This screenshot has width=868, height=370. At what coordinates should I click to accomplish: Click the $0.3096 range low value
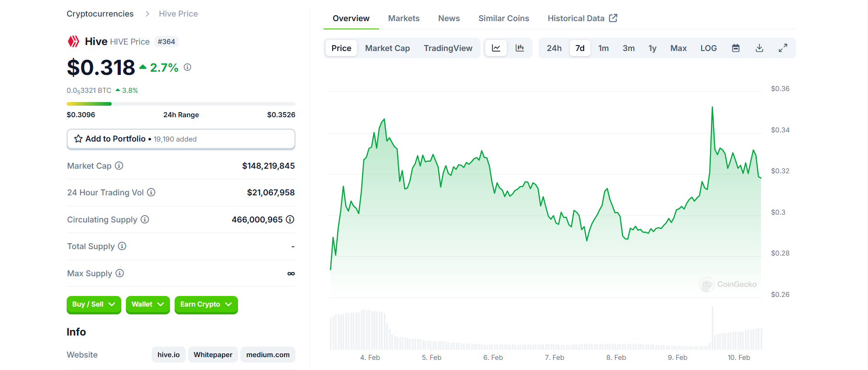tap(81, 115)
